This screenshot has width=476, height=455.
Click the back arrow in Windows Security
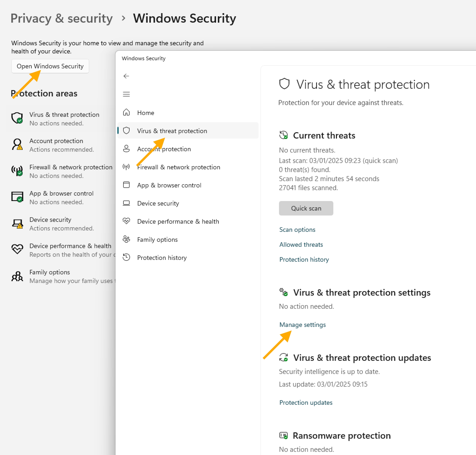point(126,76)
